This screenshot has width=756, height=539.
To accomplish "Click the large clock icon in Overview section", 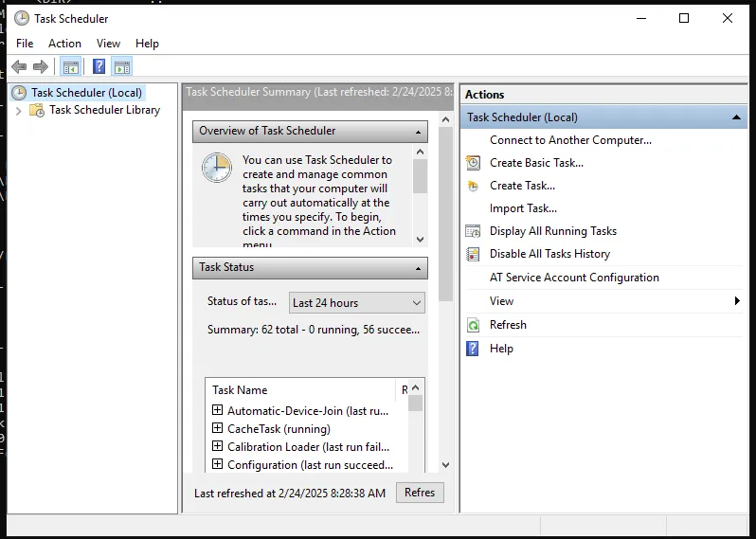I will tap(217, 168).
